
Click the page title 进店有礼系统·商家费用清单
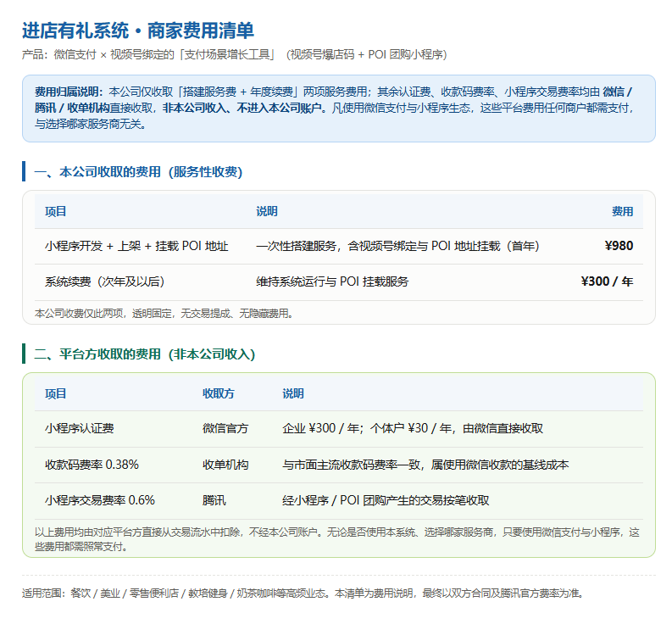click(x=138, y=31)
